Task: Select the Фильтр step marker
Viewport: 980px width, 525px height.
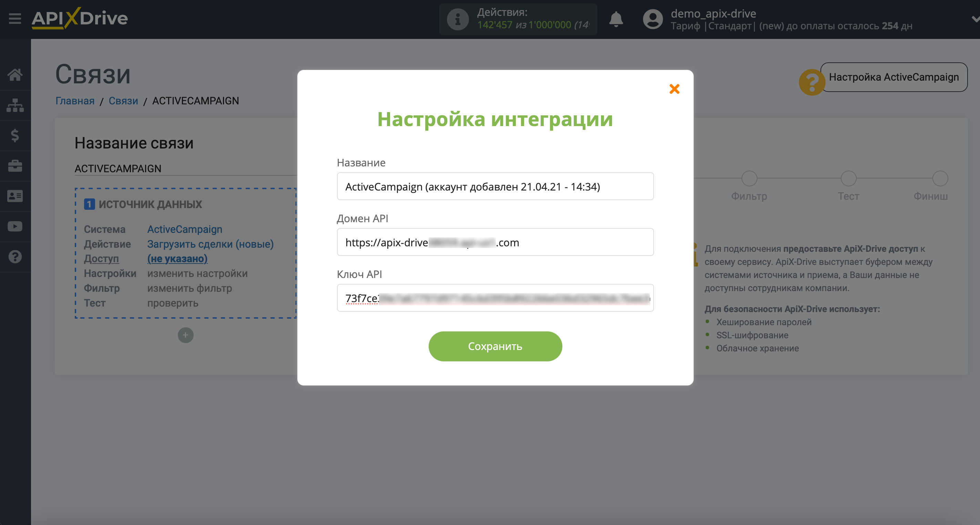Action: click(749, 178)
